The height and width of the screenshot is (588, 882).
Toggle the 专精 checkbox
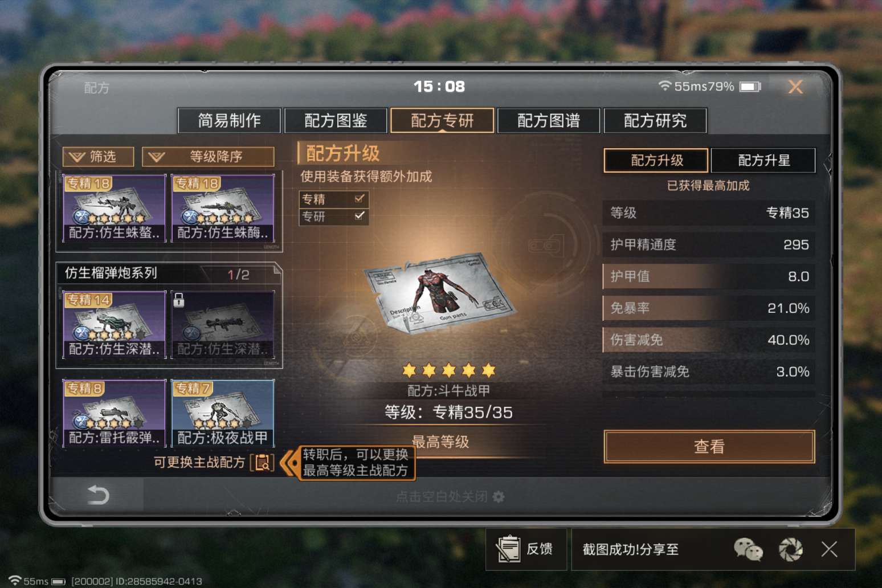click(x=360, y=199)
